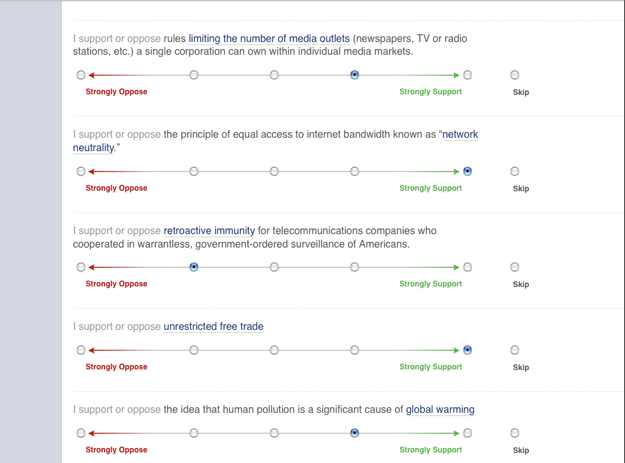
Task: Open the 'global warming' link
Action: click(x=440, y=409)
